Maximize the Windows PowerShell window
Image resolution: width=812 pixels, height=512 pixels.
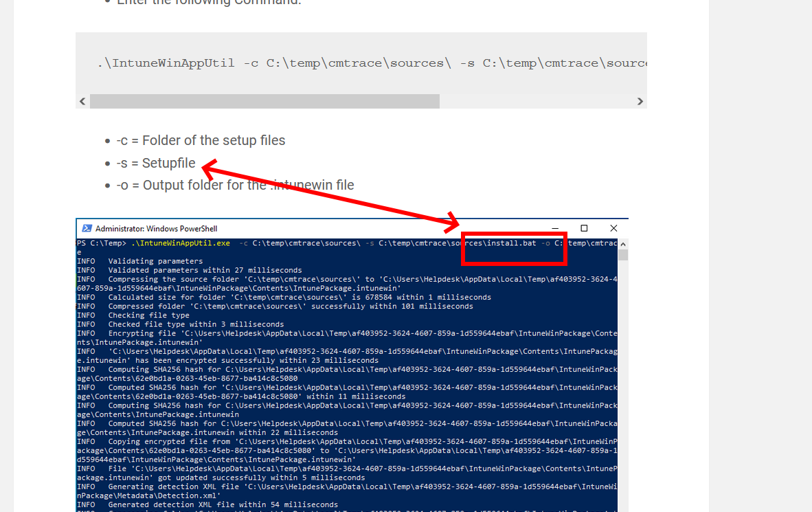(584, 229)
